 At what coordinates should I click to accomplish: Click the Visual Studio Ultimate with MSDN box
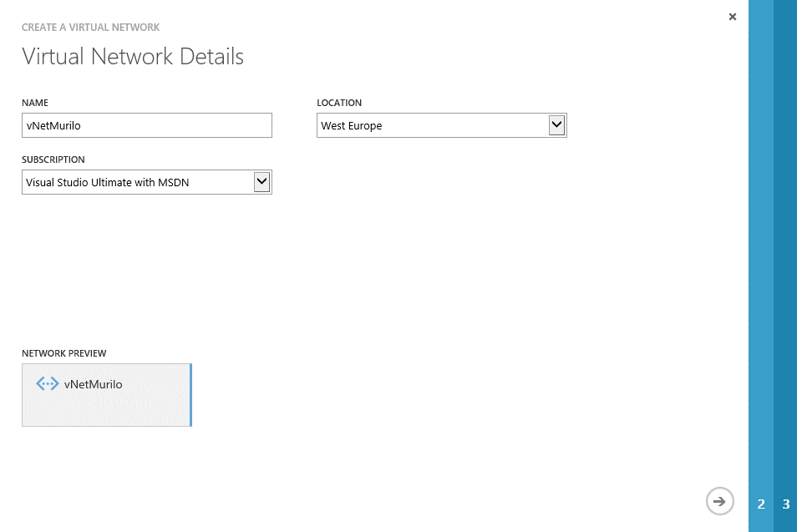point(137,182)
